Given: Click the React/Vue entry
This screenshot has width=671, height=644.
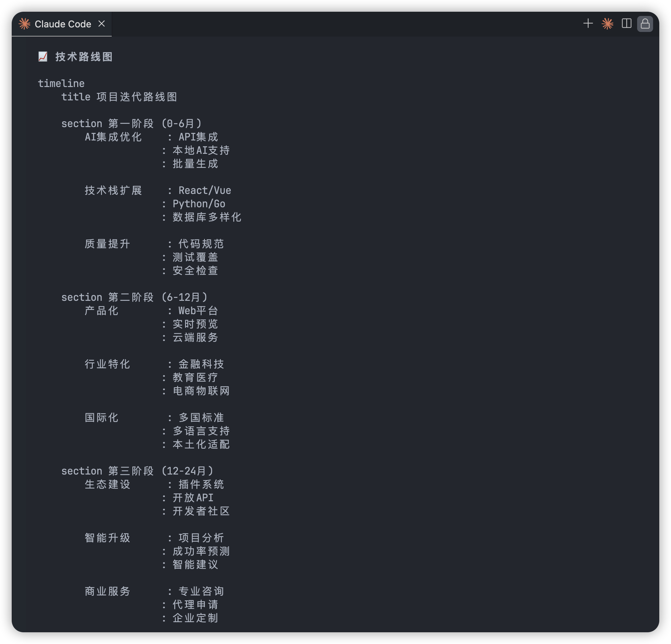Looking at the screenshot, I should pos(204,190).
